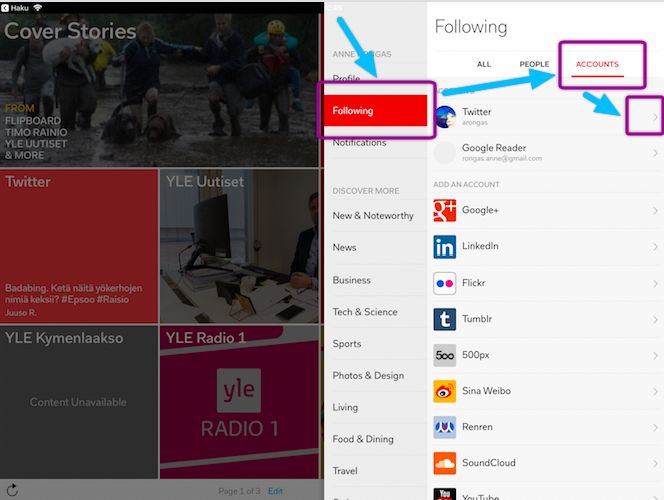Tap the Badabing tweet text

[x=74, y=294]
